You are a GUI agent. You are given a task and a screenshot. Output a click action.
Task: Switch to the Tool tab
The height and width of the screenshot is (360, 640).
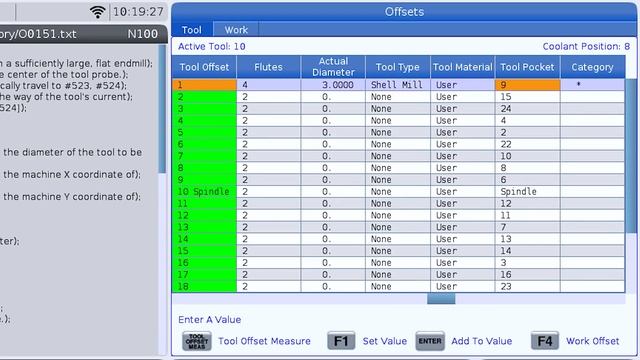pyautogui.click(x=192, y=30)
